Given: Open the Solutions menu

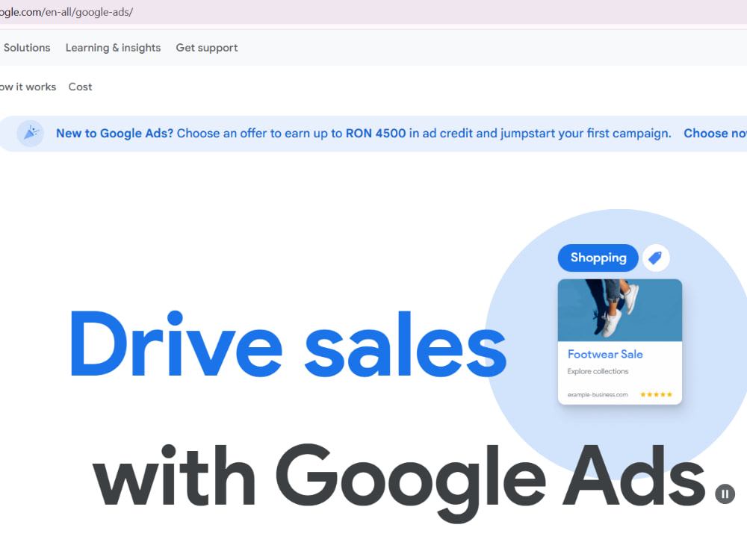Looking at the screenshot, I should 27,48.
